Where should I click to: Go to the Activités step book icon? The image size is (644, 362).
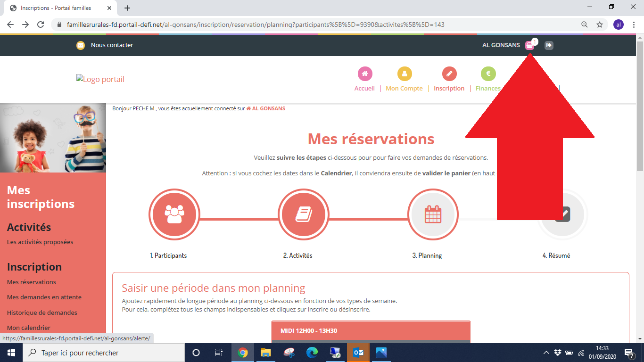304,214
